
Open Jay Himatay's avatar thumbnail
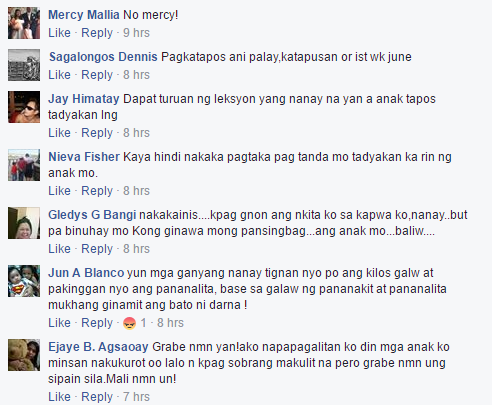point(24,107)
